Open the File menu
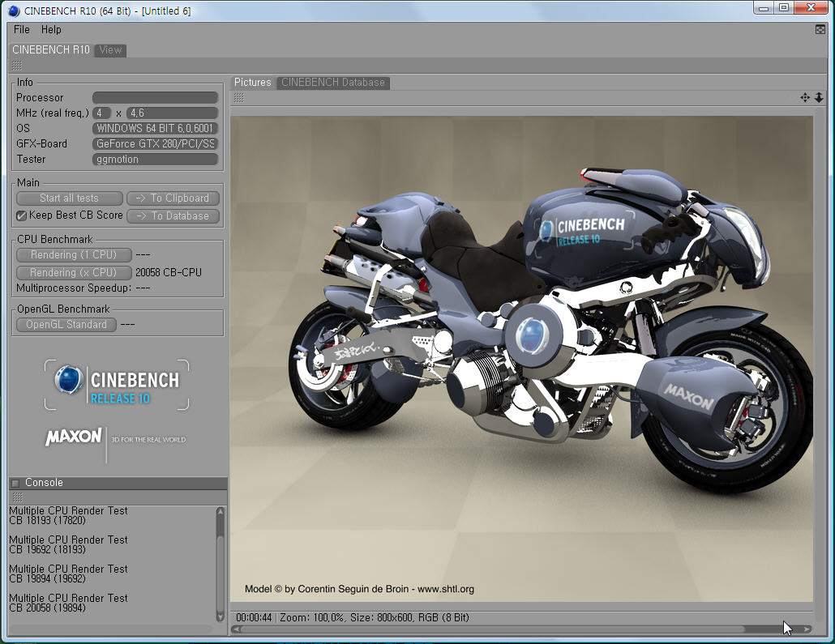This screenshot has width=835, height=644. [x=21, y=30]
